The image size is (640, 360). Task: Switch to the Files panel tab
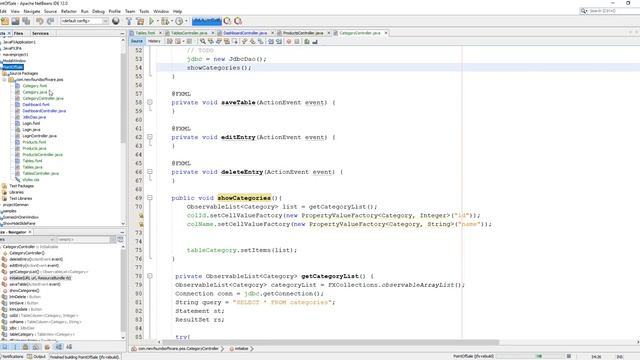point(18,33)
